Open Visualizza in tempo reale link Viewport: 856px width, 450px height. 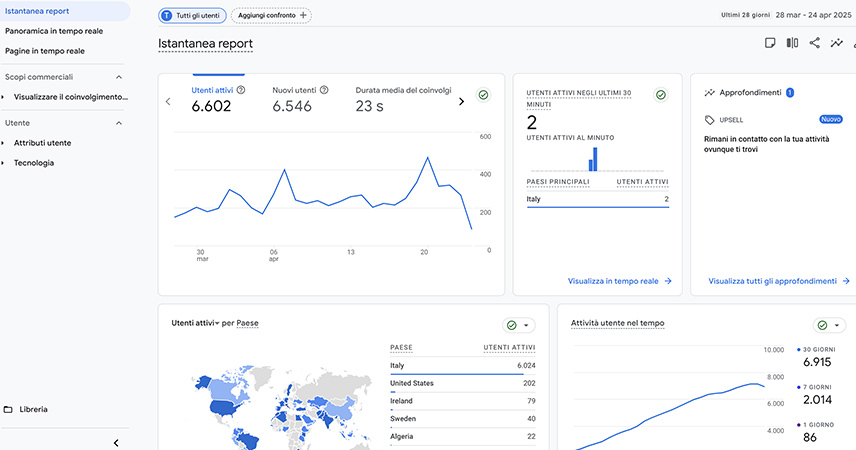click(x=619, y=282)
